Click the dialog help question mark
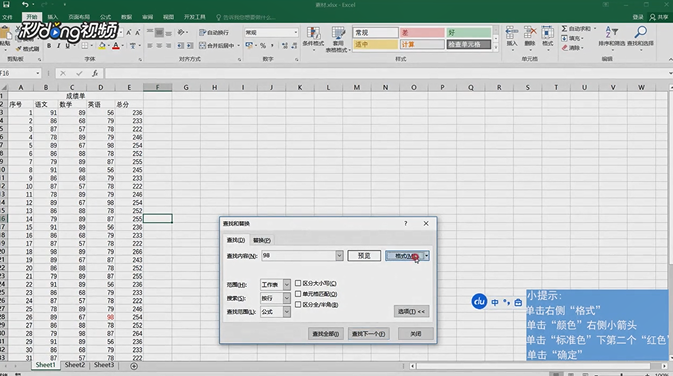 pos(405,223)
